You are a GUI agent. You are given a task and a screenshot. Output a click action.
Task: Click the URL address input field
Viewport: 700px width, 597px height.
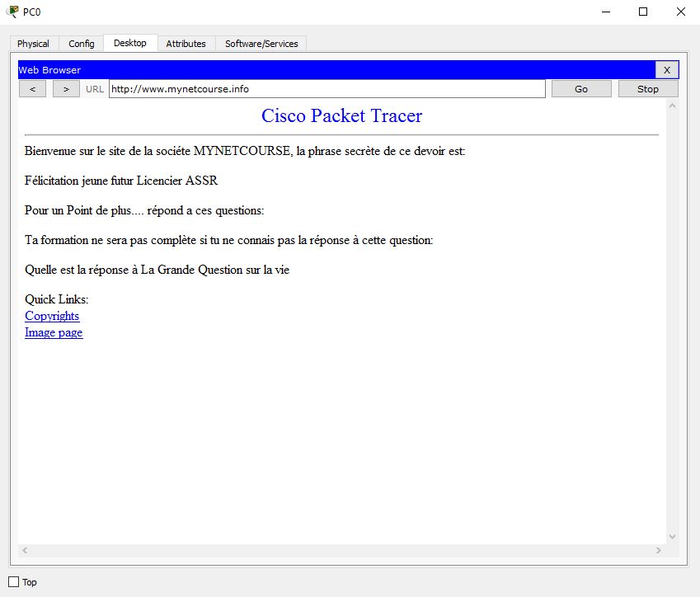pos(327,89)
